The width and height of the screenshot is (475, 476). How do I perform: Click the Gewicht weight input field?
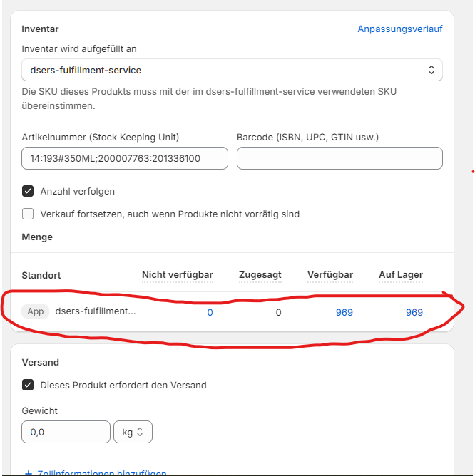[x=66, y=432]
